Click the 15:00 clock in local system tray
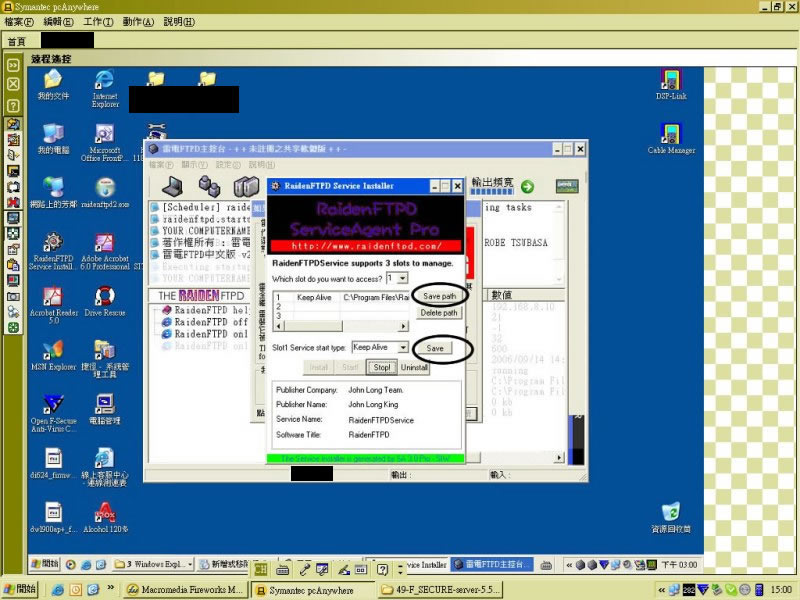Viewport: 800px width, 600px height. tap(781, 590)
